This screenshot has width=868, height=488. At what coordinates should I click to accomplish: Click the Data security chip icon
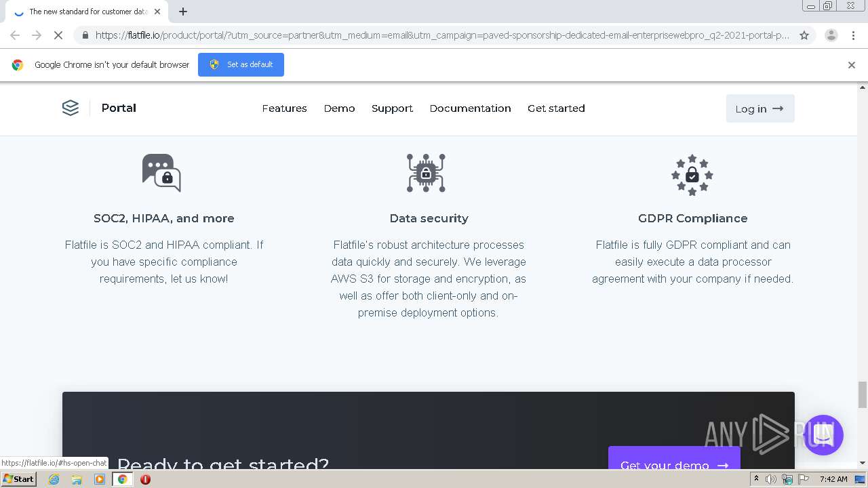[x=426, y=173]
